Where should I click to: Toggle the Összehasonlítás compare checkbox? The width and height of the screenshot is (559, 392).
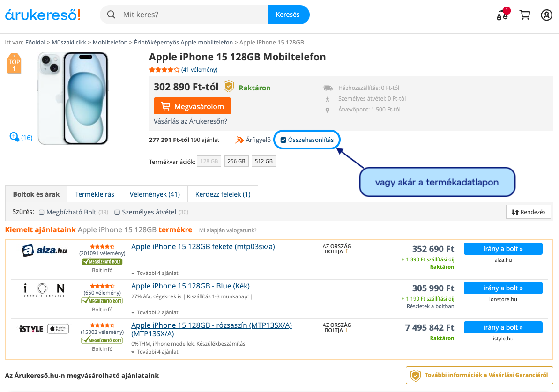click(283, 140)
